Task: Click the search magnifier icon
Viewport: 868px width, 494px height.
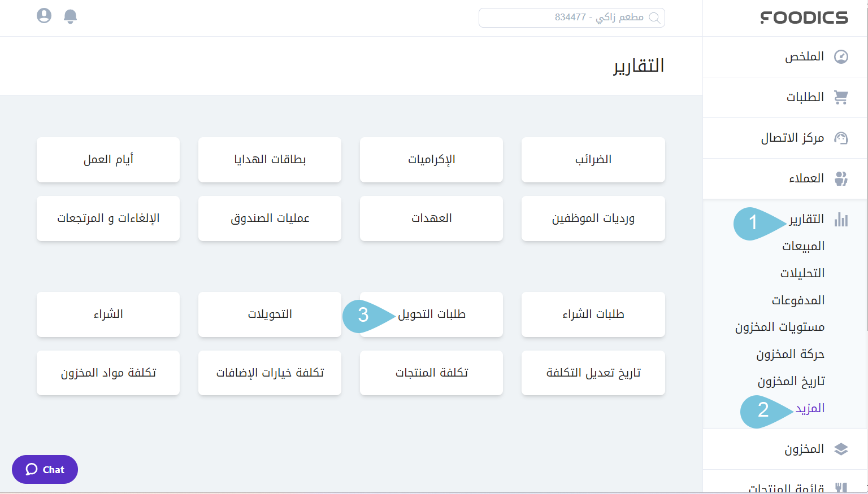Action: pyautogui.click(x=656, y=18)
